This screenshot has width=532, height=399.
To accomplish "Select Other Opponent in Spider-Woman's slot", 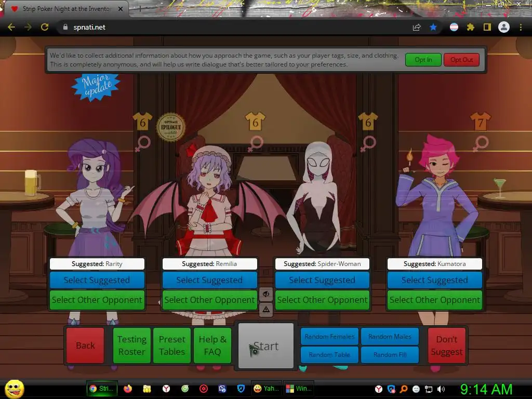I will (322, 300).
